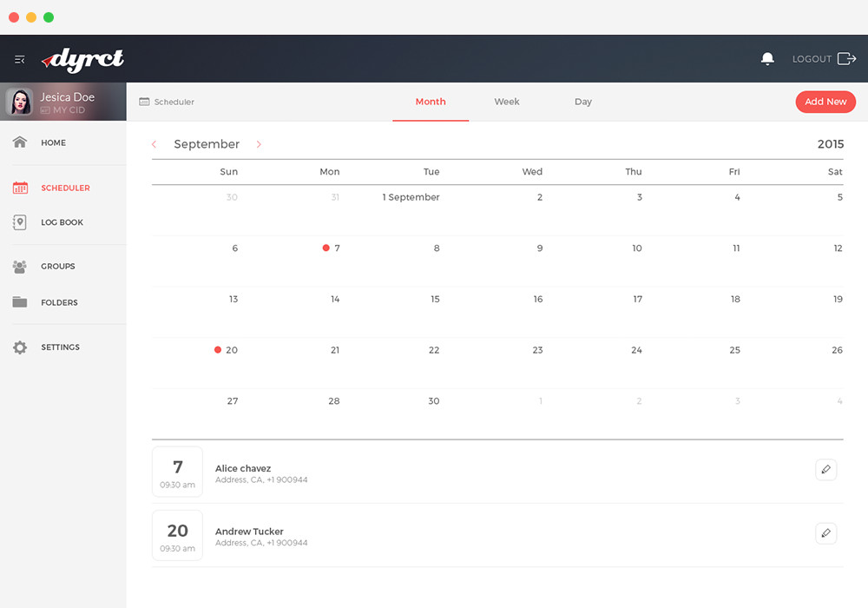Click the Folders folder icon
The width and height of the screenshot is (868, 608).
coord(20,301)
